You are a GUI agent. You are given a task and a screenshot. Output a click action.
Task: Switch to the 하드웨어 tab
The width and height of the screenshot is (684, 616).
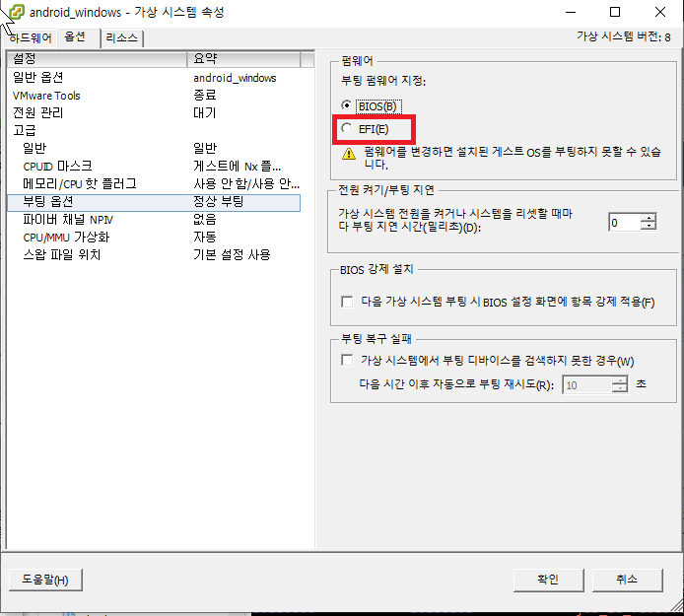[31, 38]
